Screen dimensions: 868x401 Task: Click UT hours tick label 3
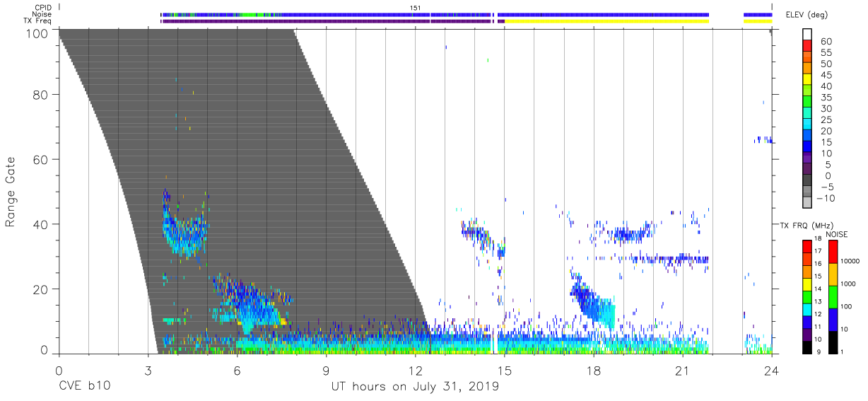148,371
